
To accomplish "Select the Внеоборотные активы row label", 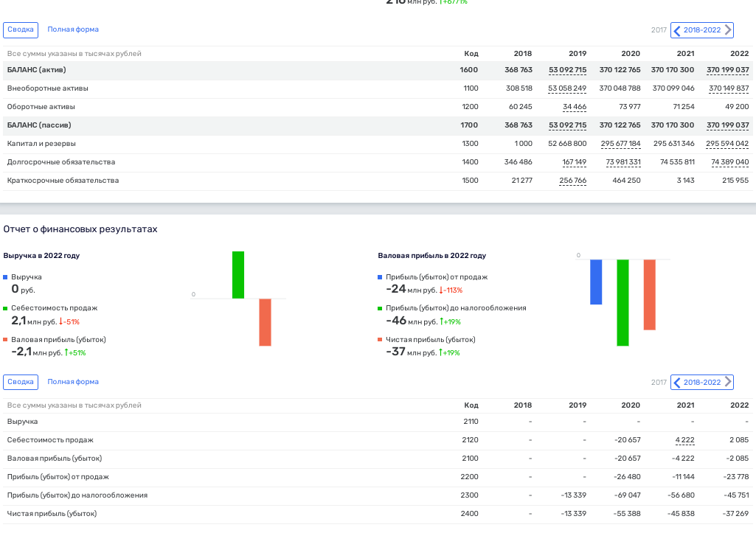I will (x=48, y=88).
